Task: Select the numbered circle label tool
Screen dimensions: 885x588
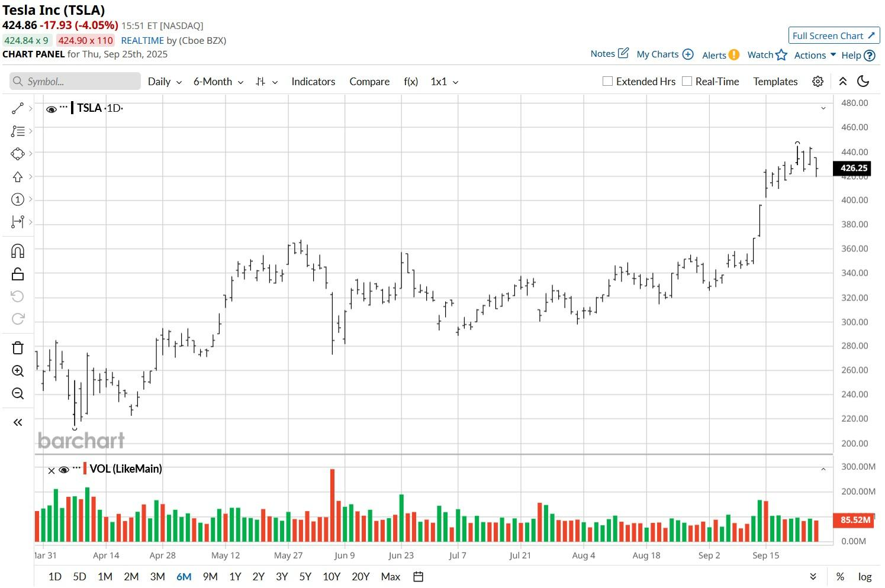Action: [18, 199]
